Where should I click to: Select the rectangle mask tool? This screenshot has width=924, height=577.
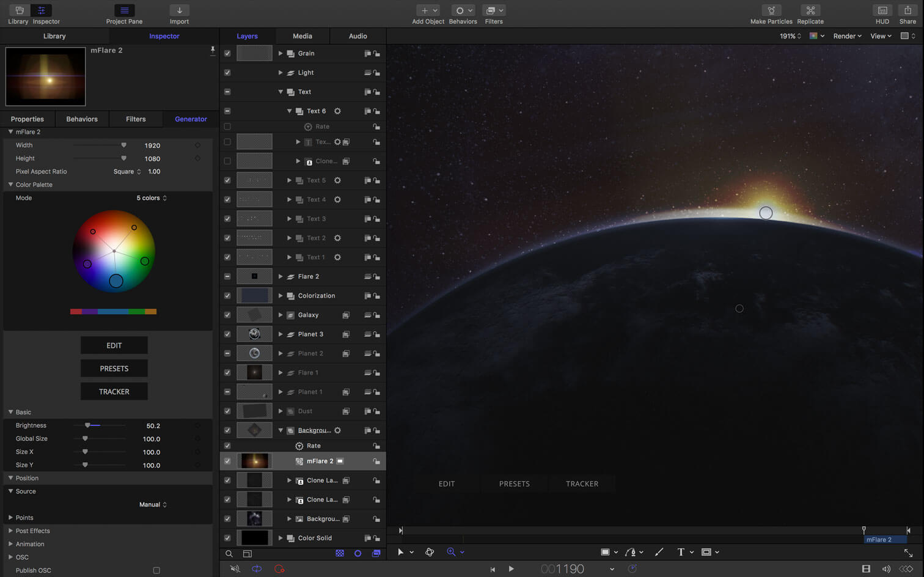[706, 552]
